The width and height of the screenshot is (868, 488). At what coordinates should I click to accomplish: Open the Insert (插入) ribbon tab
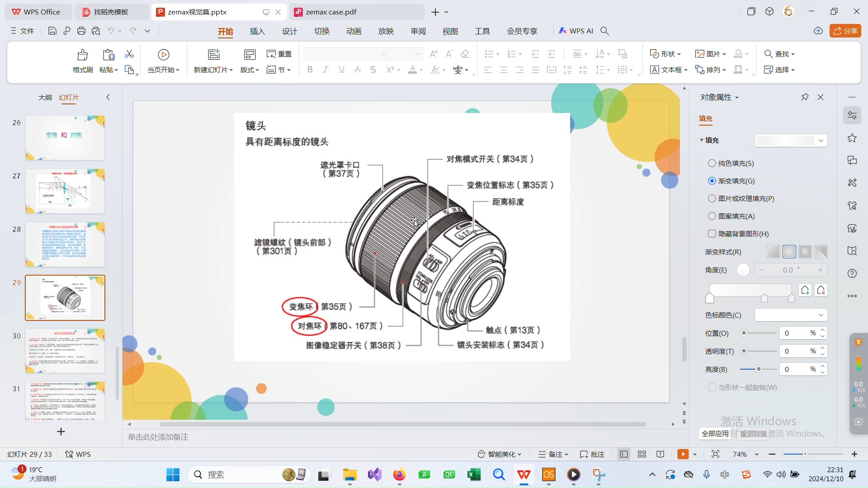pyautogui.click(x=257, y=31)
